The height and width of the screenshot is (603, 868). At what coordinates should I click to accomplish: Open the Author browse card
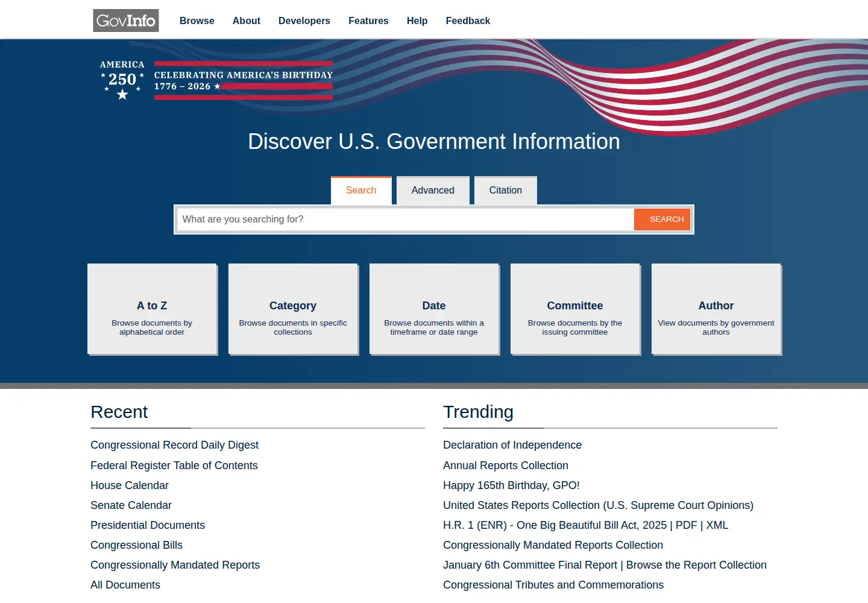pos(716,309)
